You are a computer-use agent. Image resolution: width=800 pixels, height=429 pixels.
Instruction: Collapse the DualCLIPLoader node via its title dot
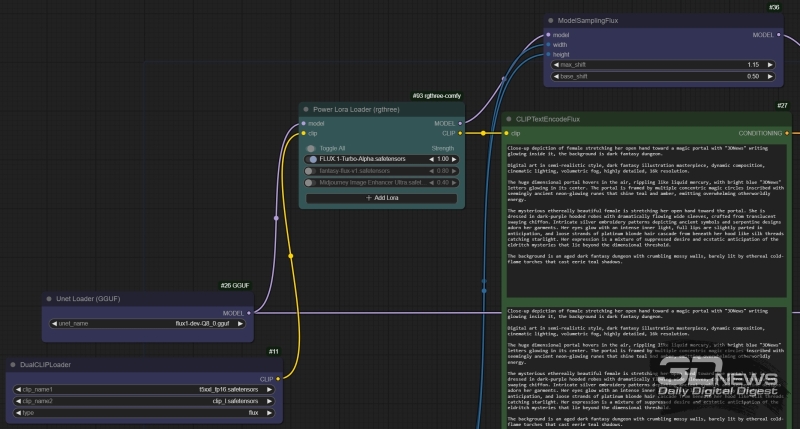[12, 365]
